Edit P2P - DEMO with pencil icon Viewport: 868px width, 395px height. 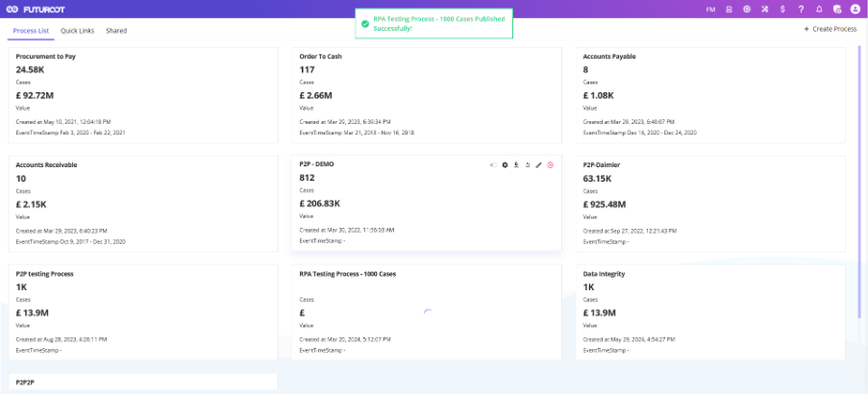coord(538,165)
